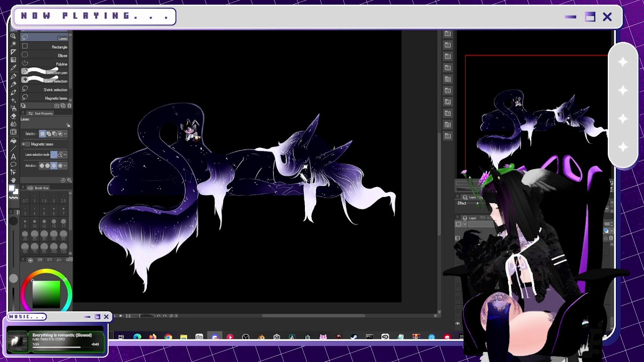The image size is (644, 362).
Task: Open Firefox from the taskbar
Action: coord(152,337)
